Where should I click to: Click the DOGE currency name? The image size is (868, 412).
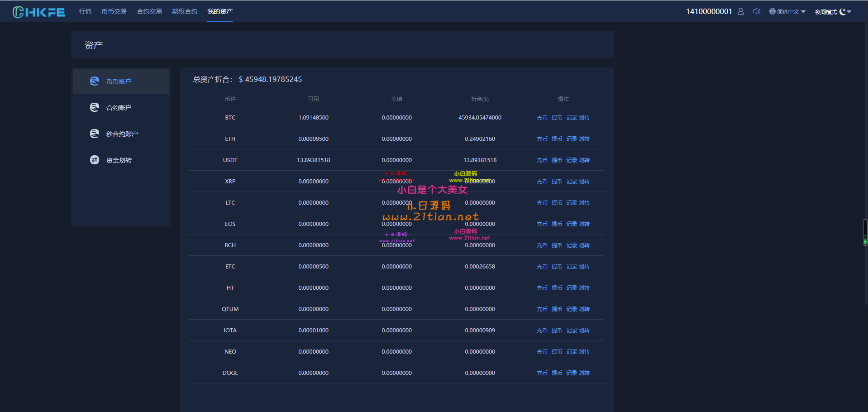pyautogui.click(x=230, y=373)
